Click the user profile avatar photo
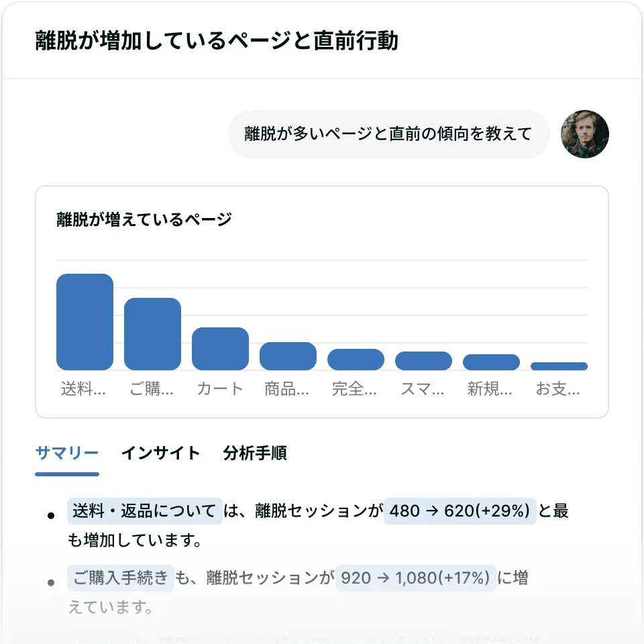This screenshot has width=644, height=644. click(584, 134)
